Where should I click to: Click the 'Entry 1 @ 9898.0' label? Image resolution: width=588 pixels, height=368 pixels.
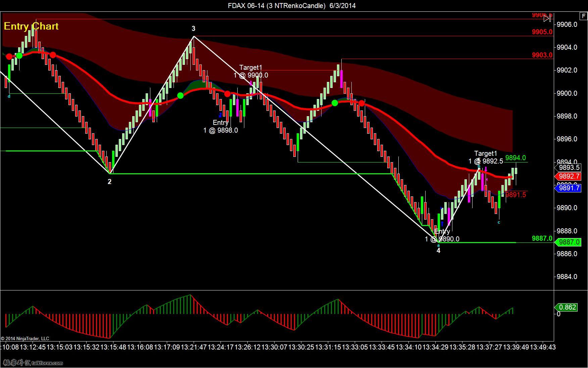point(220,127)
